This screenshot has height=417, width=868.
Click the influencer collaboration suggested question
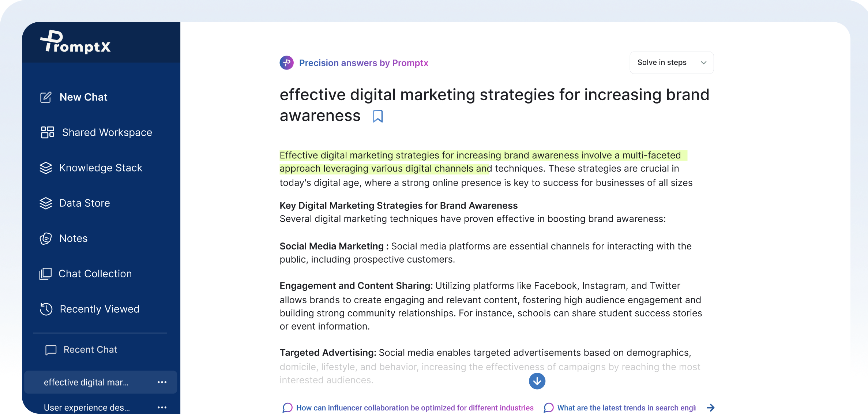pyautogui.click(x=414, y=407)
